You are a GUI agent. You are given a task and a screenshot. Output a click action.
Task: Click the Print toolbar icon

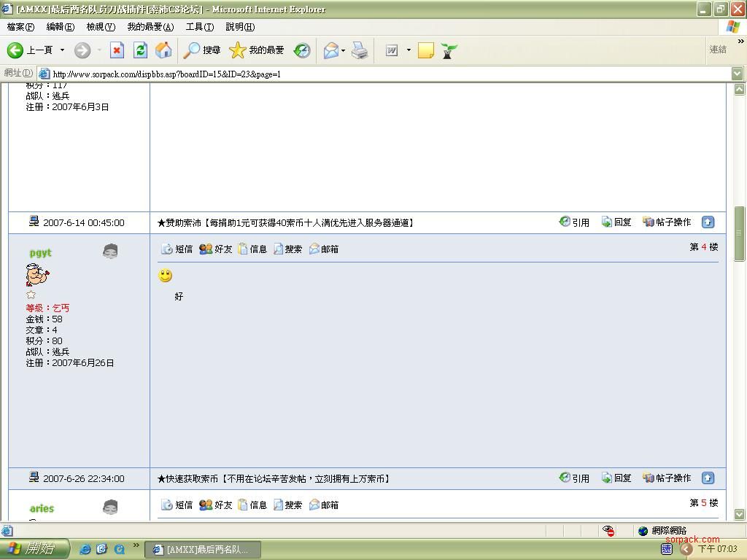(x=360, y=50)
